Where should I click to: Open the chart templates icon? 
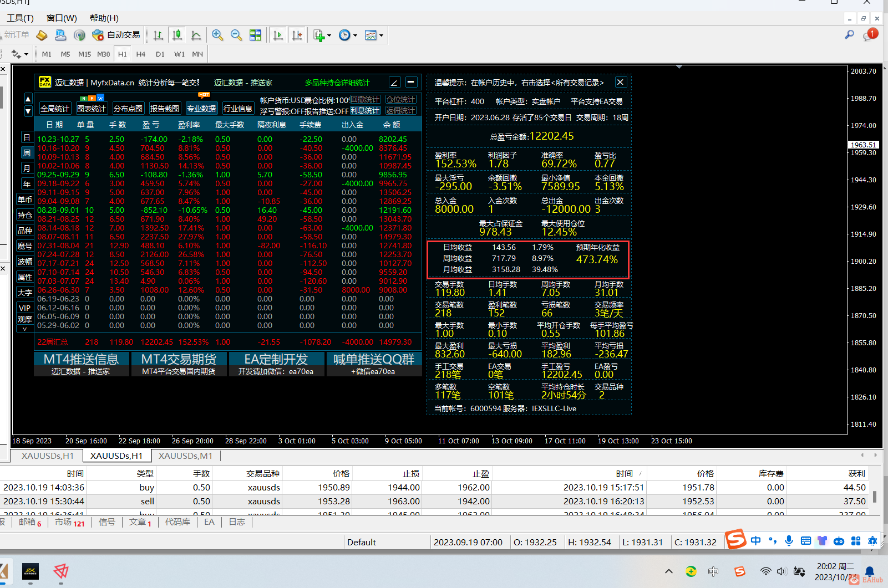tap(371, 35)
